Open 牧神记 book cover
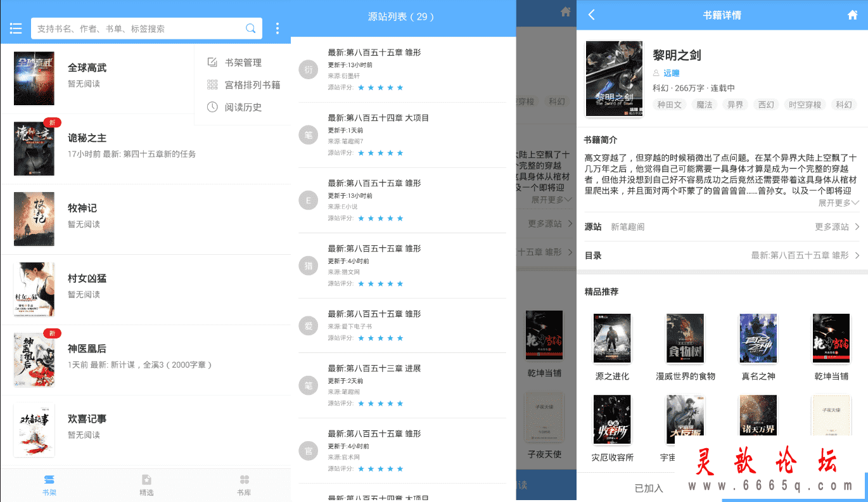 point(34,219)
